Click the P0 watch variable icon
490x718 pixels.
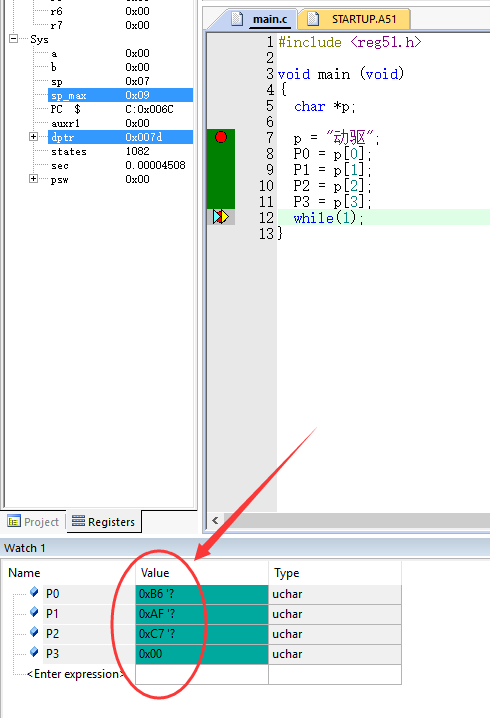tap(34, 593)
